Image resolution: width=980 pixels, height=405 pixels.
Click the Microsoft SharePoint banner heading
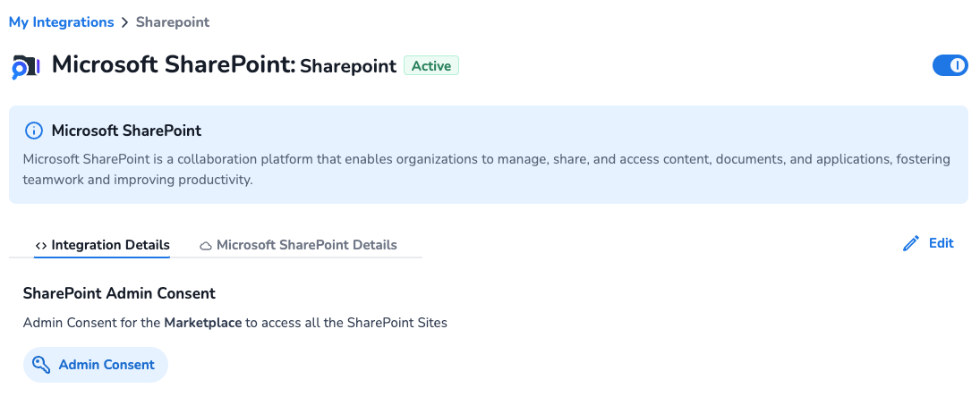[x=126, y=131]
